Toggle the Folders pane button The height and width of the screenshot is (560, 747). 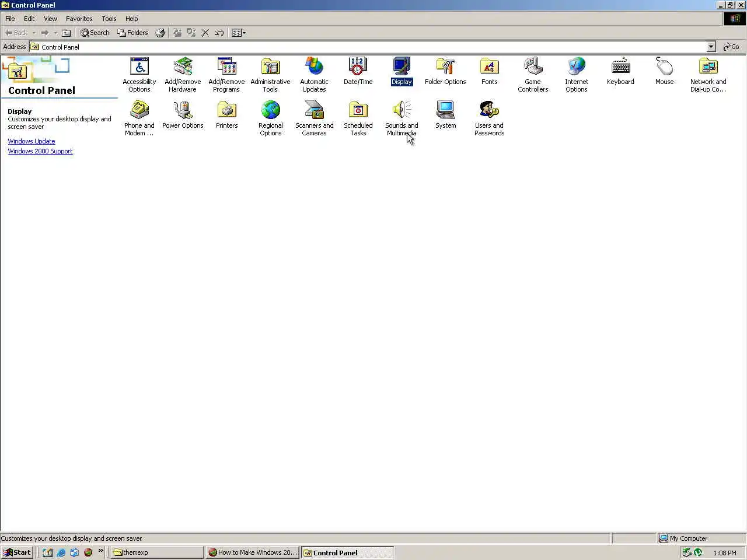point(132,33)
